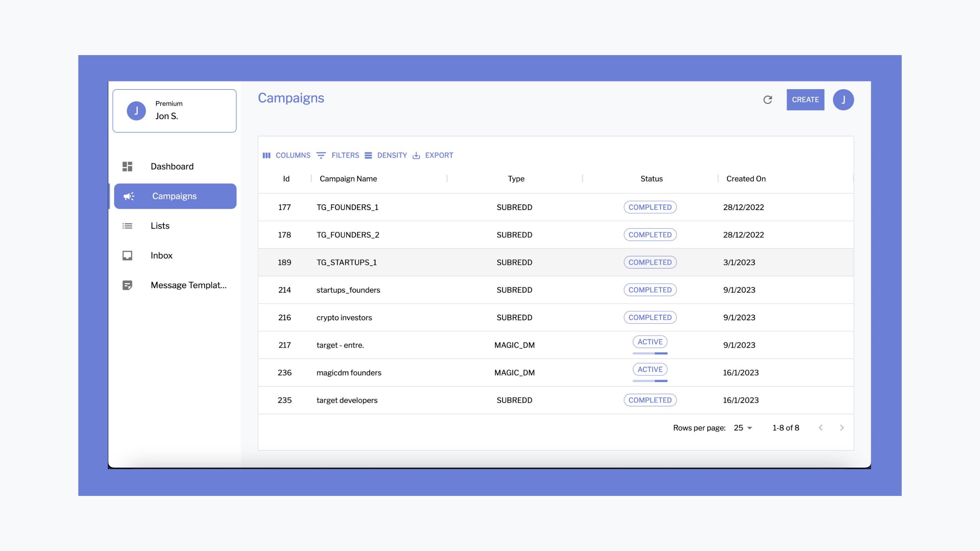This screenshot has height=551, width=980.
Task: Click the ACTIVE status chip for magicdm founders
Action: pyautogui.click(x=650, y=370)
